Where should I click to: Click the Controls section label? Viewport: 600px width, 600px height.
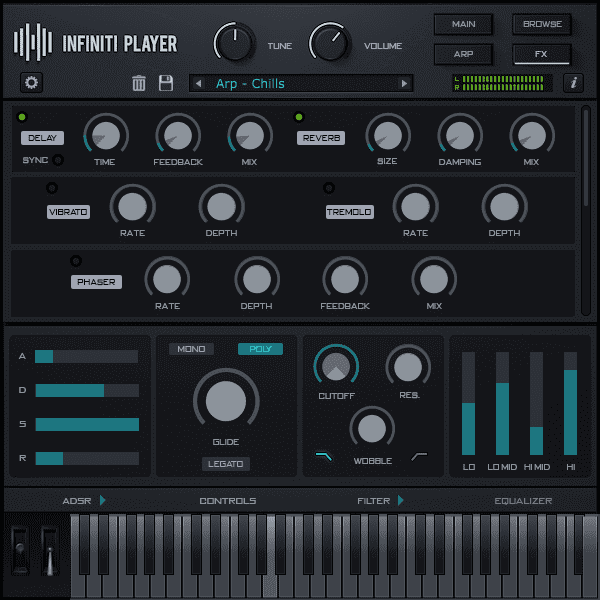point(228,501)
